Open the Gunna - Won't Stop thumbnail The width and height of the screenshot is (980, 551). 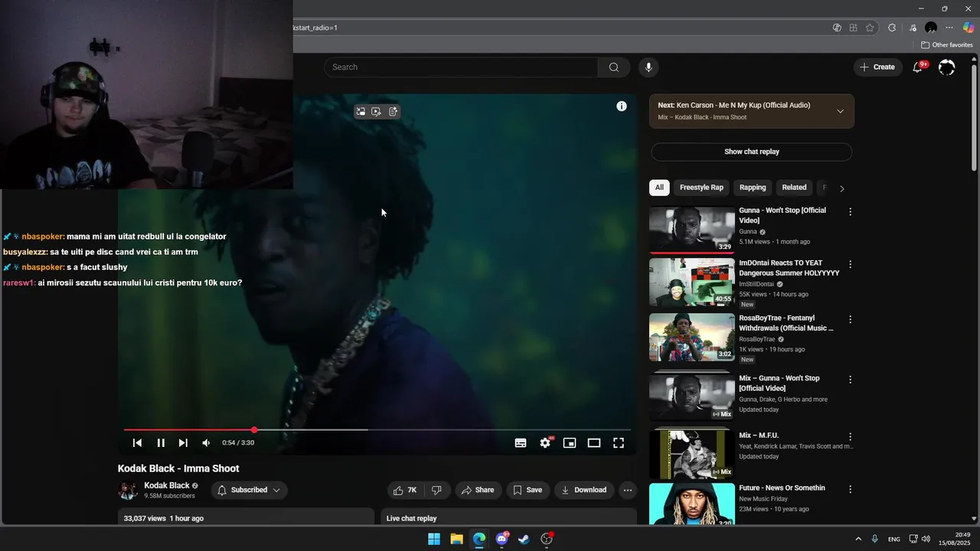point(692,230)
